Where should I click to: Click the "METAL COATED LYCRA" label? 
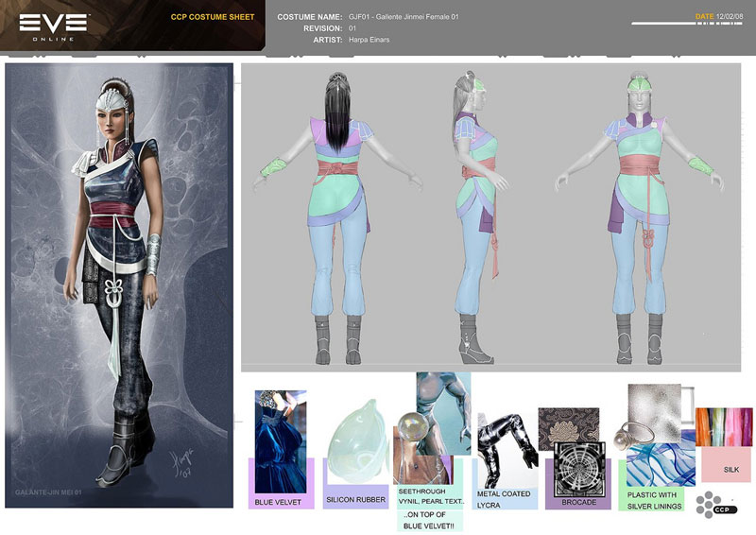tap(504, 499)
